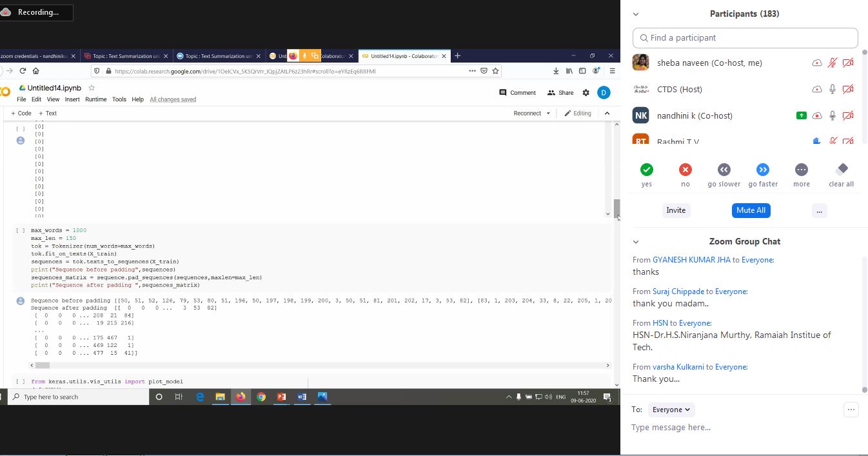The image size is (868, 456).
Task: Click CTDS host's cloud recording icon
Action: (817, 89)
